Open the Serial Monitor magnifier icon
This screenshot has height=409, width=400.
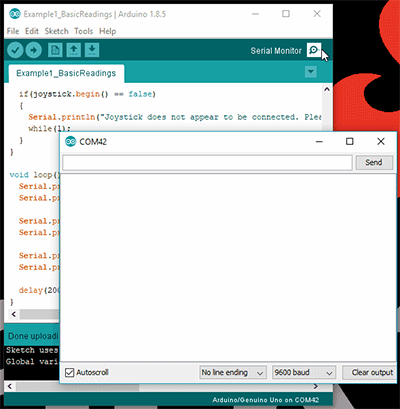click(314, 50)
